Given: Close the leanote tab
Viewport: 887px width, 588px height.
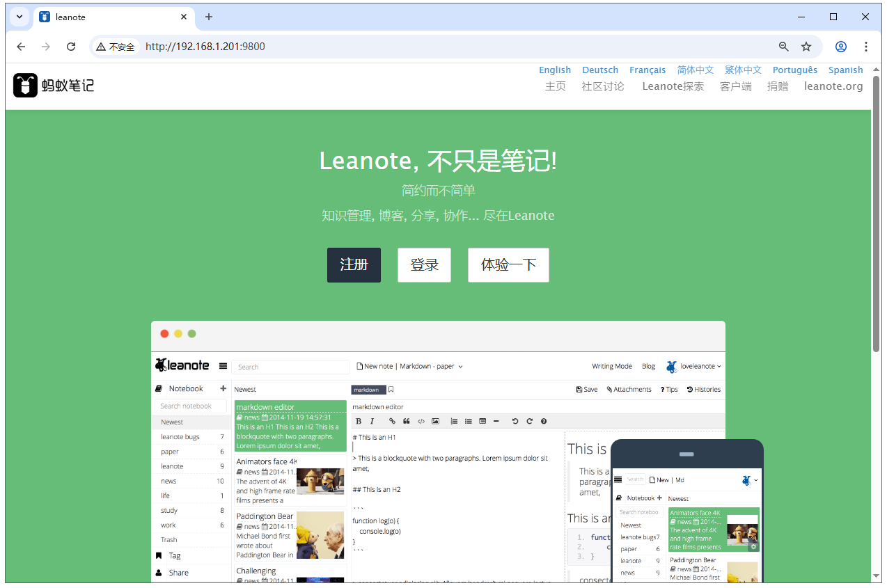Looking at the screenshot, I should click(184, 17).
